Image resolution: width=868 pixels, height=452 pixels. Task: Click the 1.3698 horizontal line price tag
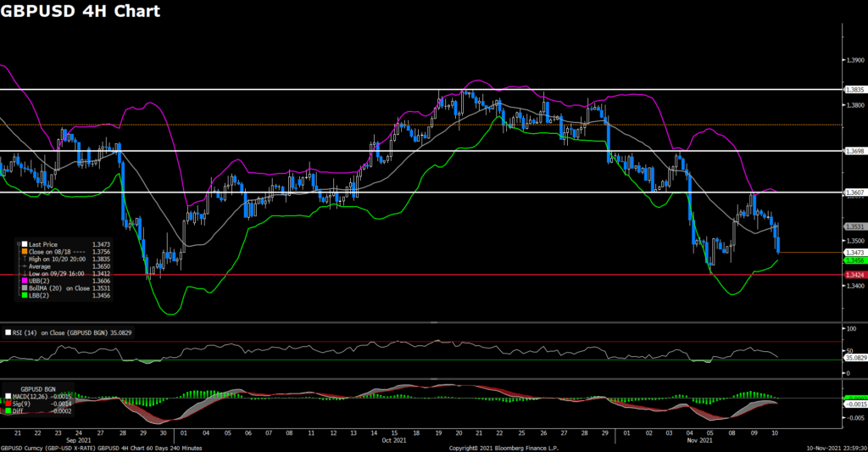[x=854, y=151]
